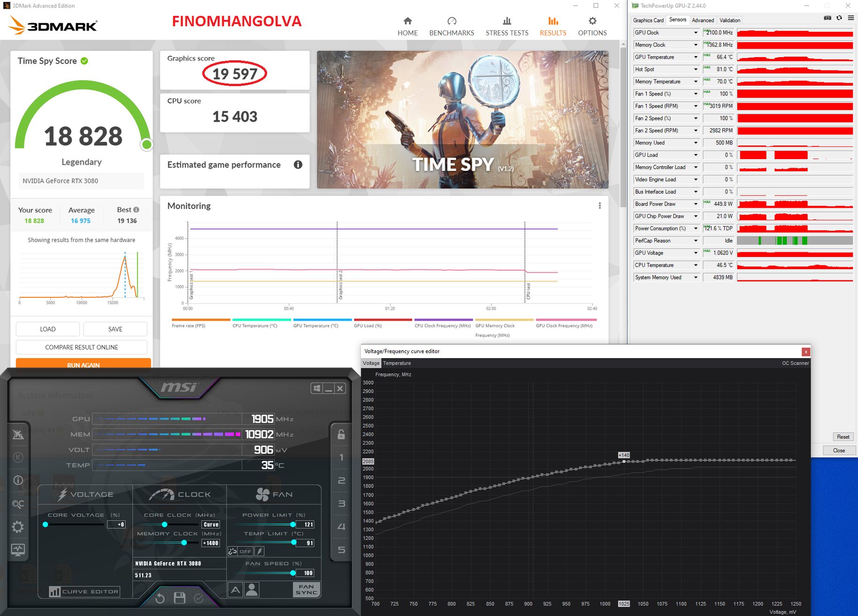Expand the Board Power Draw dropdown

tap(695, 204)
